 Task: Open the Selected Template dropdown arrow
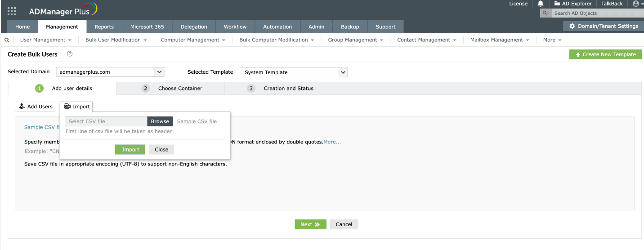343,72
